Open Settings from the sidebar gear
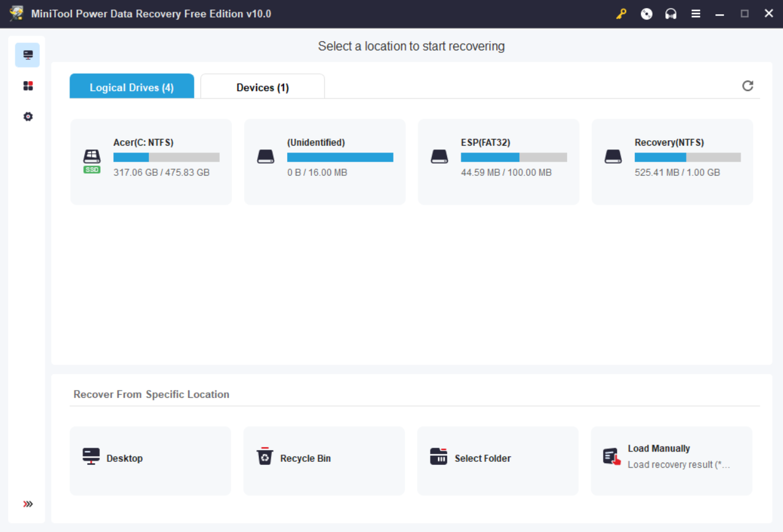 click(x=28, y=116)
